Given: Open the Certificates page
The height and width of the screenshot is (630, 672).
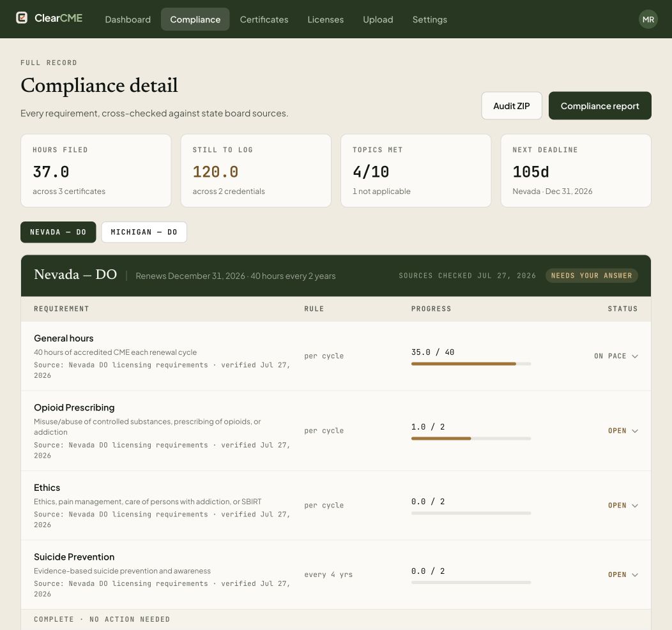Looking at the screenshot, I should pos(264,19).
